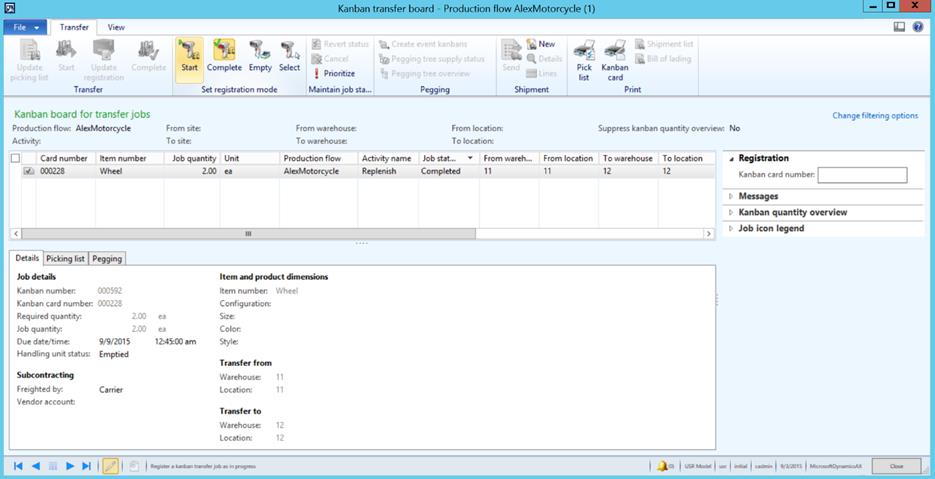Sort by the Item number column header
The image size is (935, 479).
[129, 158]
